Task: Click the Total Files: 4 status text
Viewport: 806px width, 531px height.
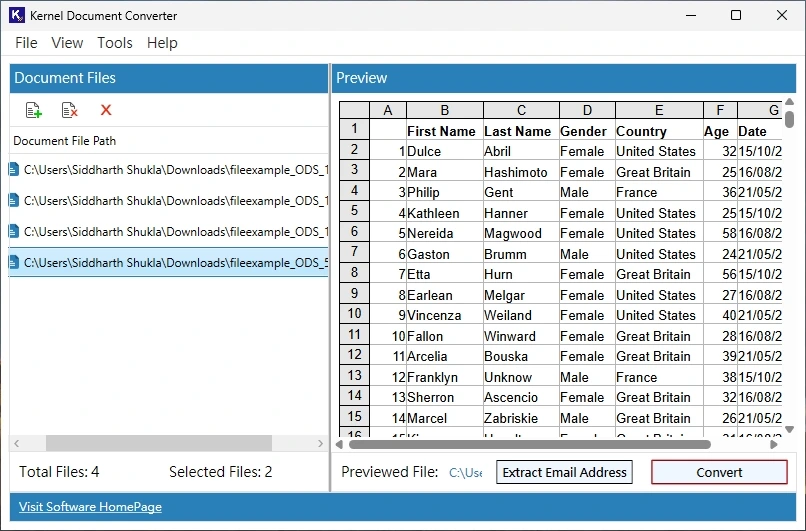Action: pyautogui.click(x=59, y=472)
